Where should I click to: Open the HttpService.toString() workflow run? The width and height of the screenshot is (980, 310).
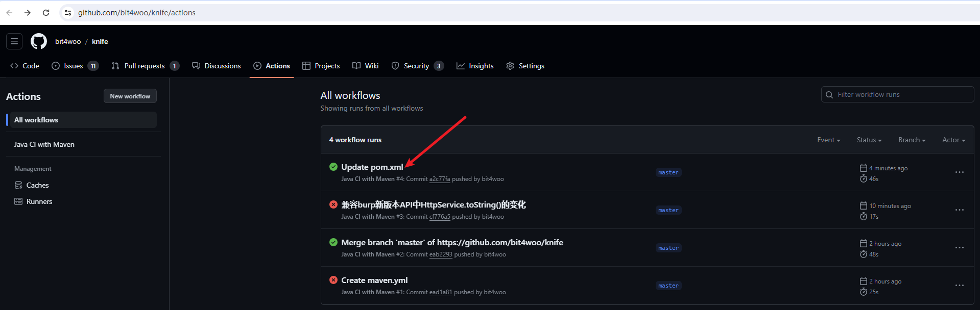coord(434,204)
